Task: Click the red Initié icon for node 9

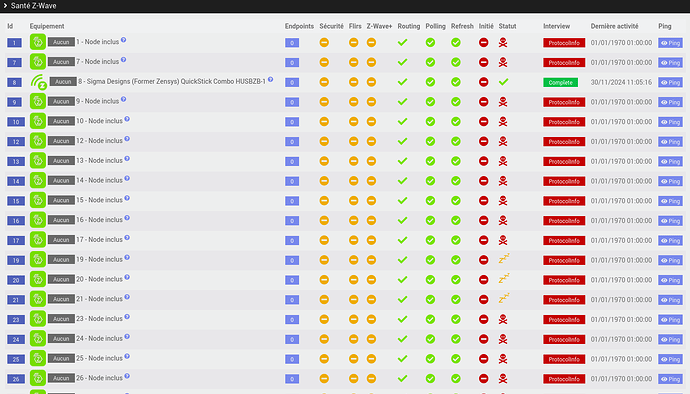Action: tap(484, 102)
